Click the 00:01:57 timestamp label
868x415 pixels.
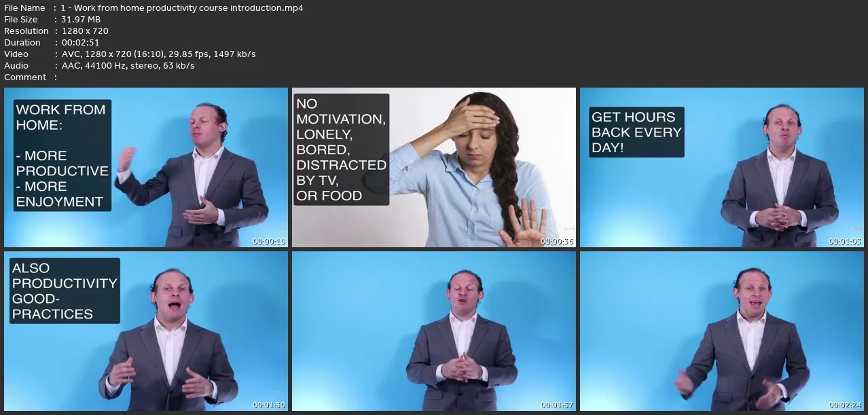coord(558,405)
